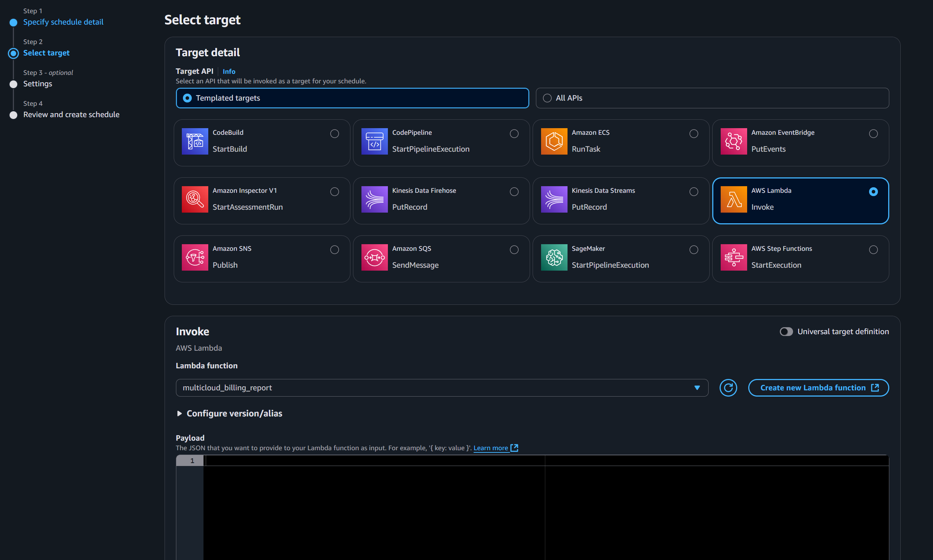Open the Target API Info link
The height and width of the screenshot is (560, 933).
click(229, 71)
